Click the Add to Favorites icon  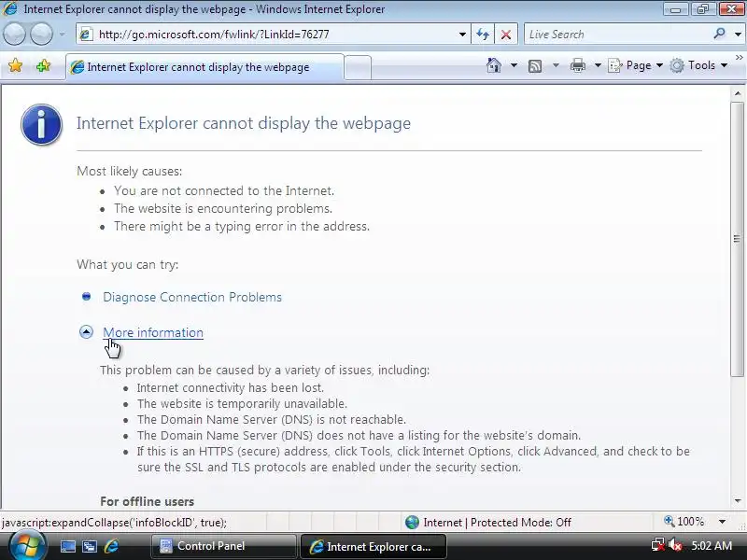(x=43, y=65)
